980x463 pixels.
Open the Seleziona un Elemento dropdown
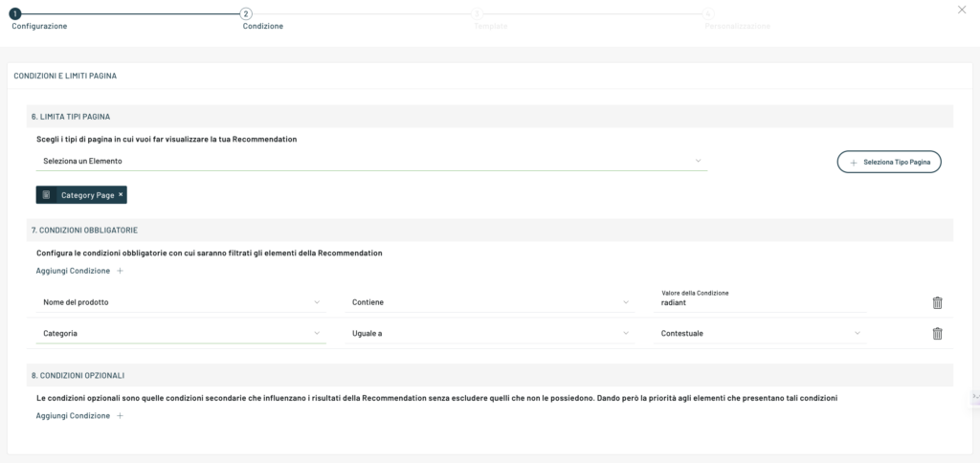click(x=371, y=161)
